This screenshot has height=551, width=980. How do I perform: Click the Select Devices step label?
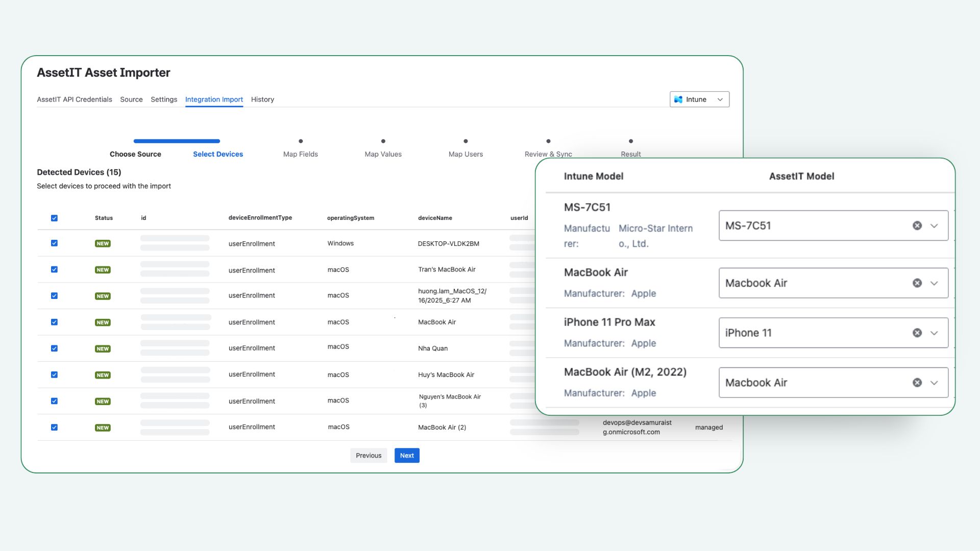tap(218, 154)
